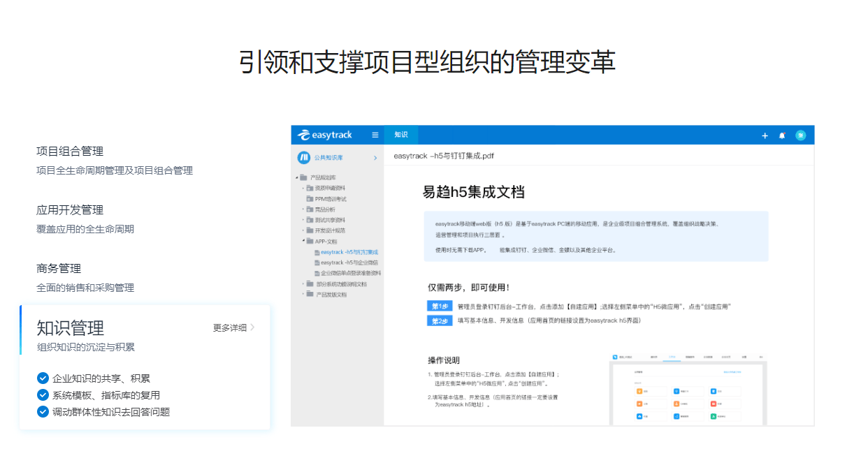This screenshot has height=472, width=868.
Task: Open the 更多详细 link
Action: pyautogui.click(x=230, y=327)
